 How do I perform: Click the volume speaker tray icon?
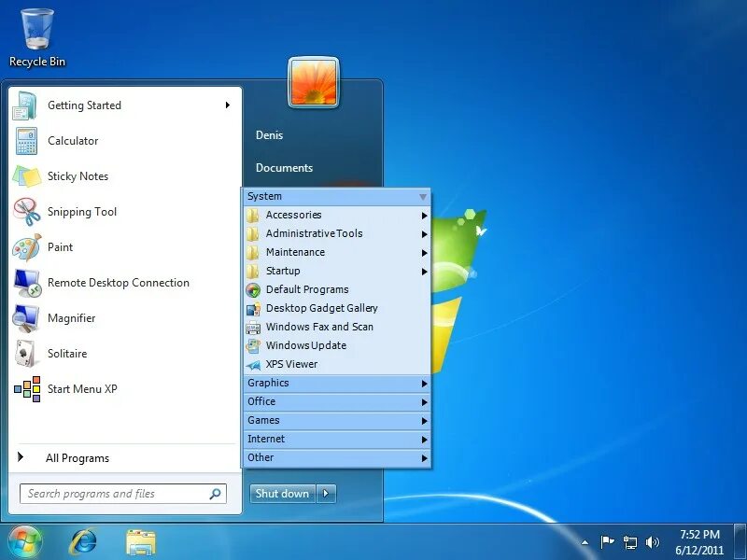click(652, 542)
